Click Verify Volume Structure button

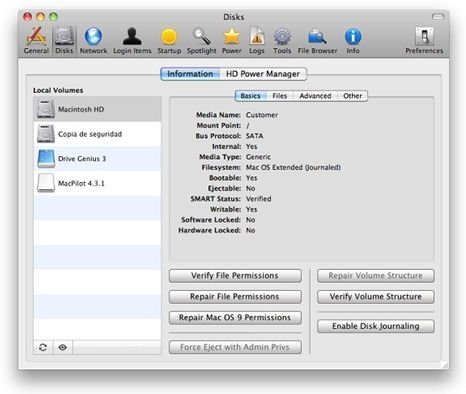pos(376,297)
